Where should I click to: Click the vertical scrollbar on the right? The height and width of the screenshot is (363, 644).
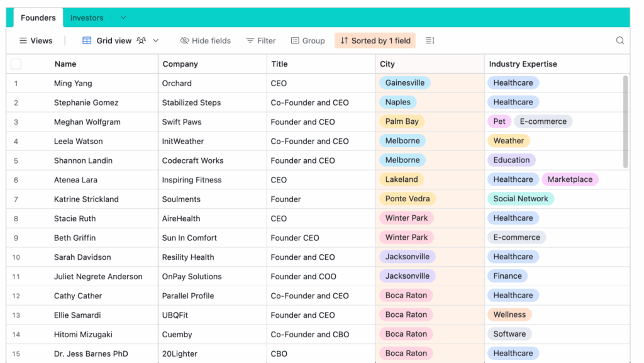coord(625,121)
